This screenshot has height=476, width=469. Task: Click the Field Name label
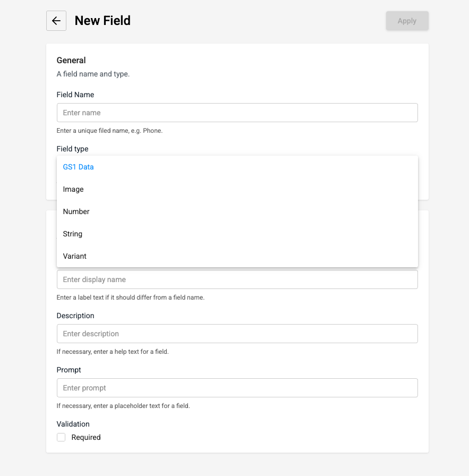click(75, 95)
